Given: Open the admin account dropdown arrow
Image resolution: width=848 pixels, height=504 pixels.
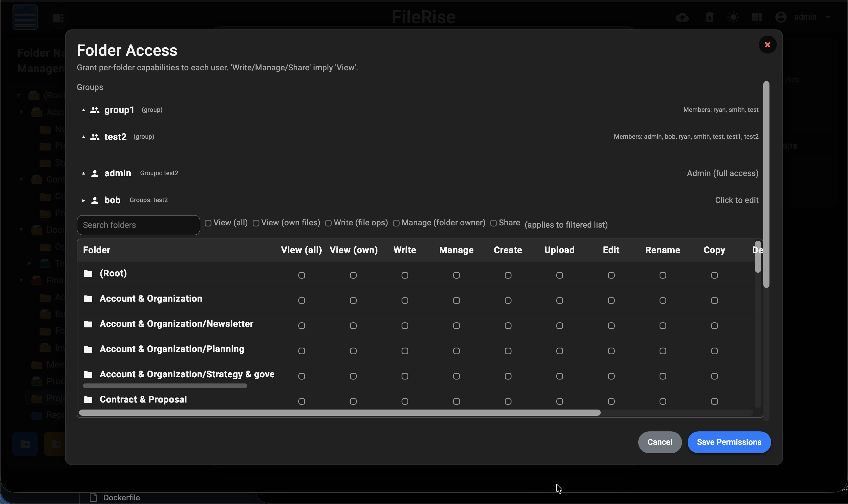Looking at the screenshot, I should (828, 17).
